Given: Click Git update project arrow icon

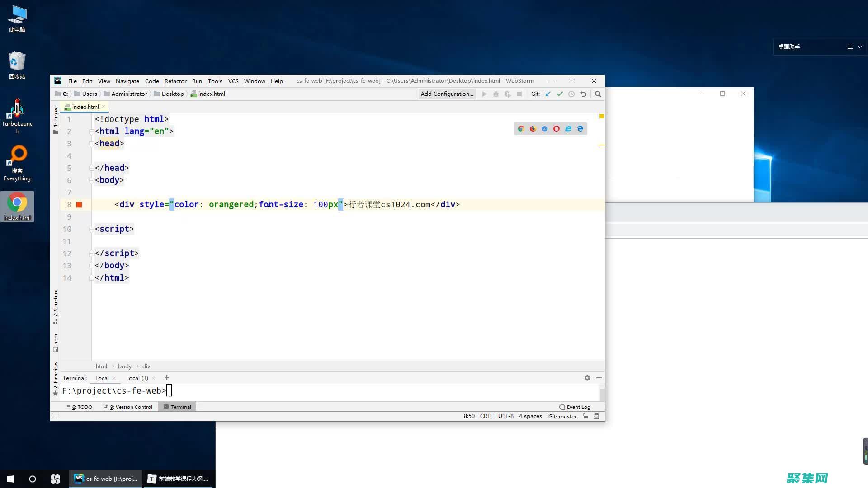Looking at the screenshot, I should click(548, 94).
